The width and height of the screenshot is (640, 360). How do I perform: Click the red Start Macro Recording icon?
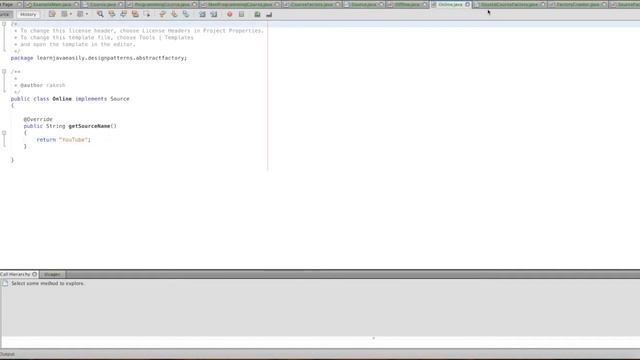click(x=230, y=14)
